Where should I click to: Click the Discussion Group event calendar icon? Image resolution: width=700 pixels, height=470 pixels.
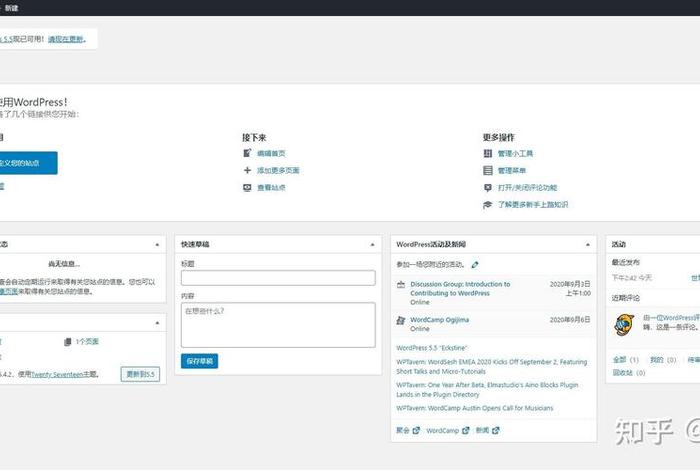pyautogui.click(x=401, y=284)
